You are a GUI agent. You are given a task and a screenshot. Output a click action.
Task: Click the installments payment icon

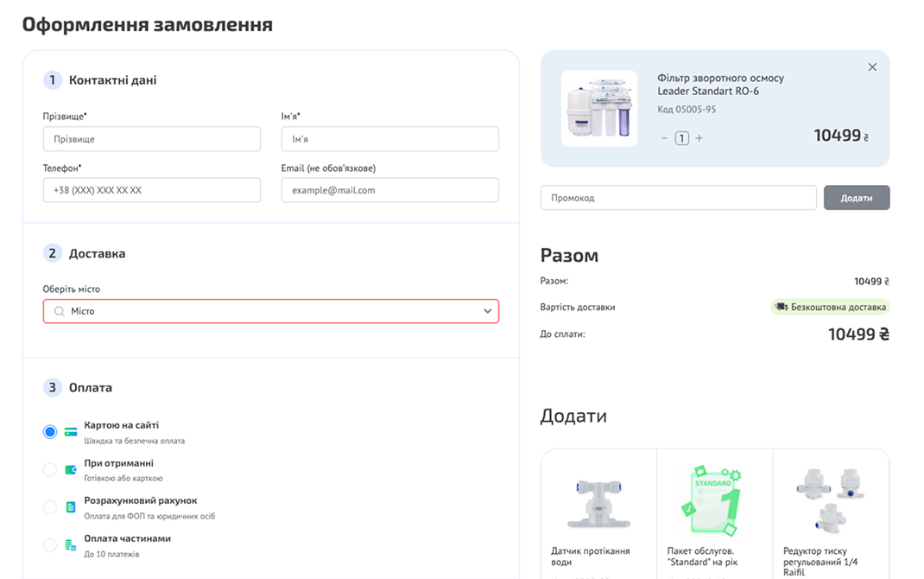pyautogui.click(x=71, y=545)
